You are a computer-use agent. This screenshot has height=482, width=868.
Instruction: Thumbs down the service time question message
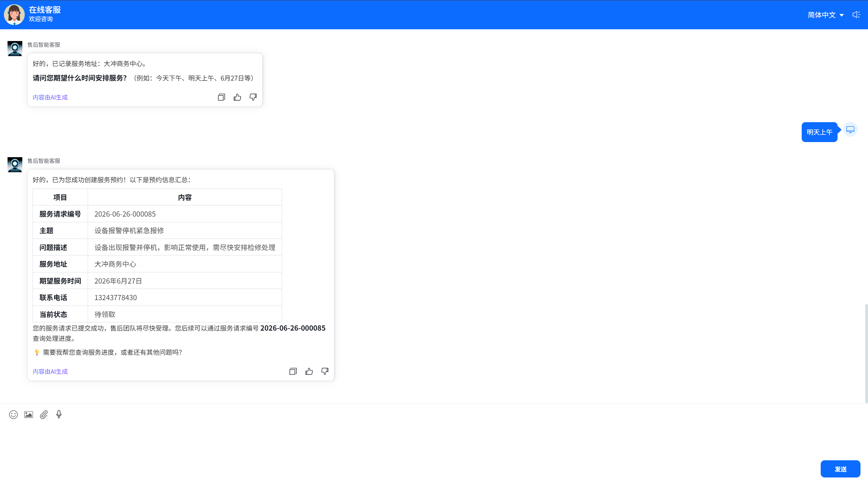point(253,97)
